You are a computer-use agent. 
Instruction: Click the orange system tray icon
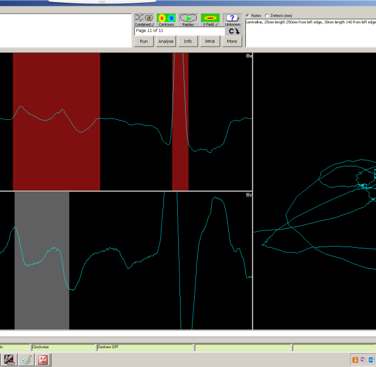[x=355, y=360]
